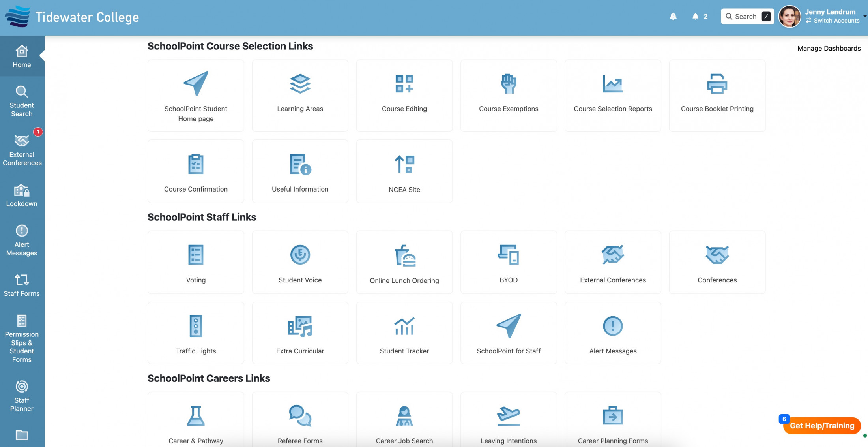Open the SchoolPoint Student Home page tile
Screen dimensions: 868x447
pos(196,95)
